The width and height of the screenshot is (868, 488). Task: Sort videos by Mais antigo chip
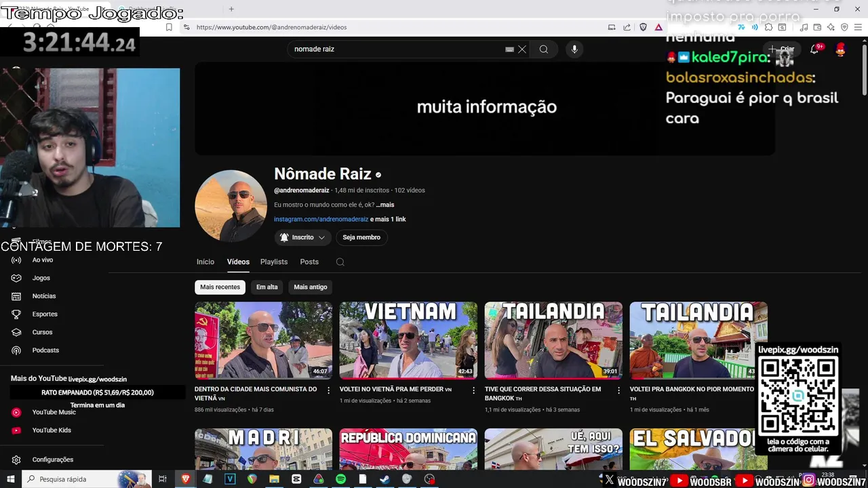coord(311,287)
